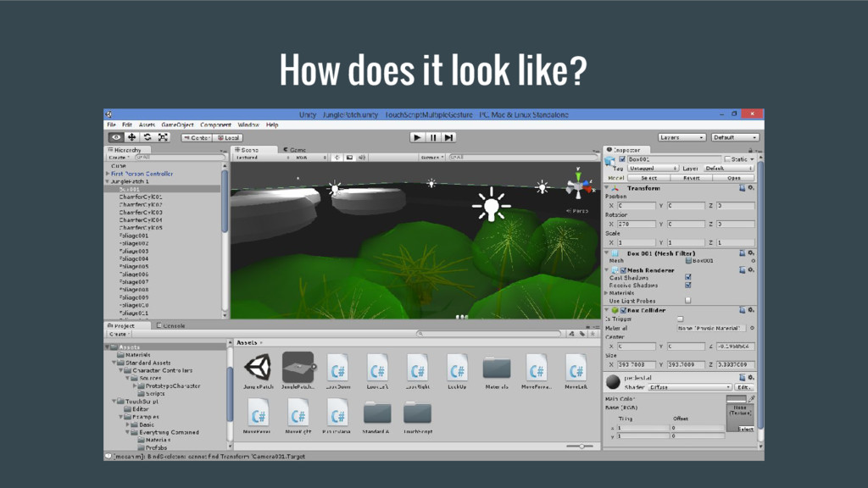Select the Scale transform tool

pyautogui.click(x=163, y=137)
